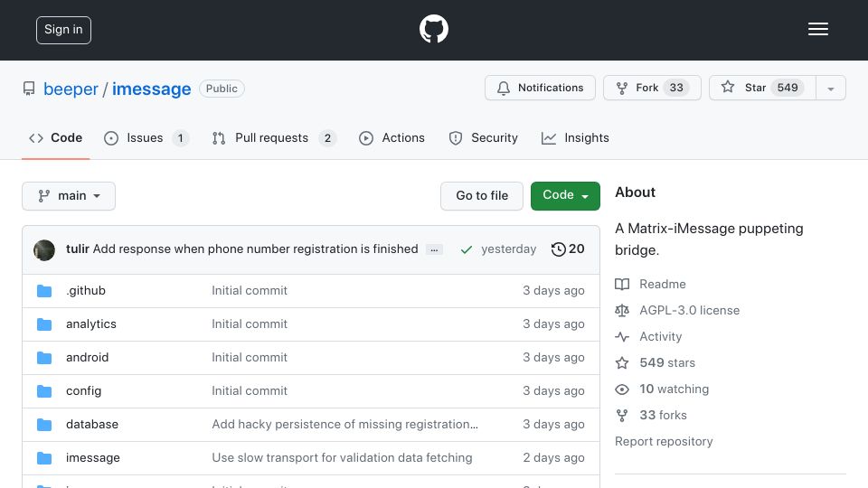Click the star icon beside 549 stars
The image size is (868, 488).
click(x=622, y=363)
